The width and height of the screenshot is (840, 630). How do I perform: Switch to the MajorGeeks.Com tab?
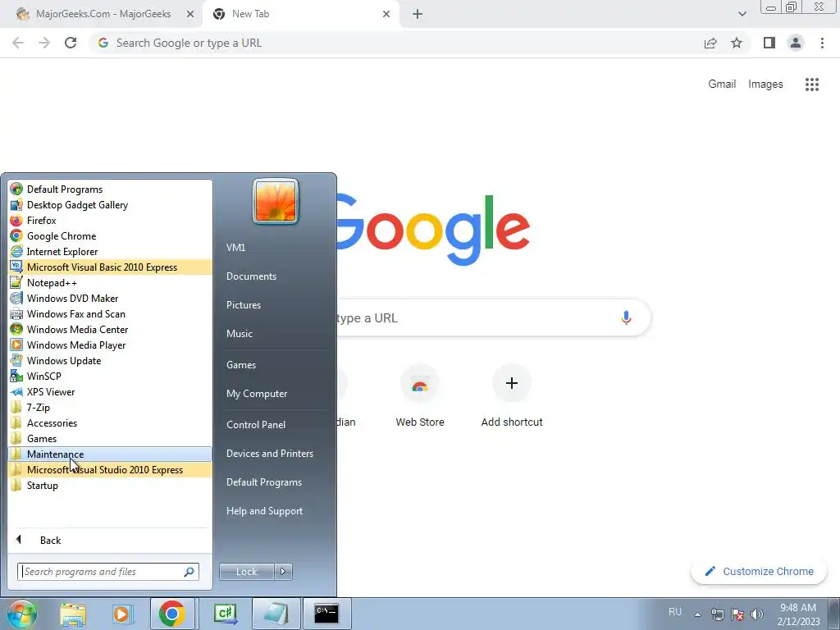pos(102,14)
